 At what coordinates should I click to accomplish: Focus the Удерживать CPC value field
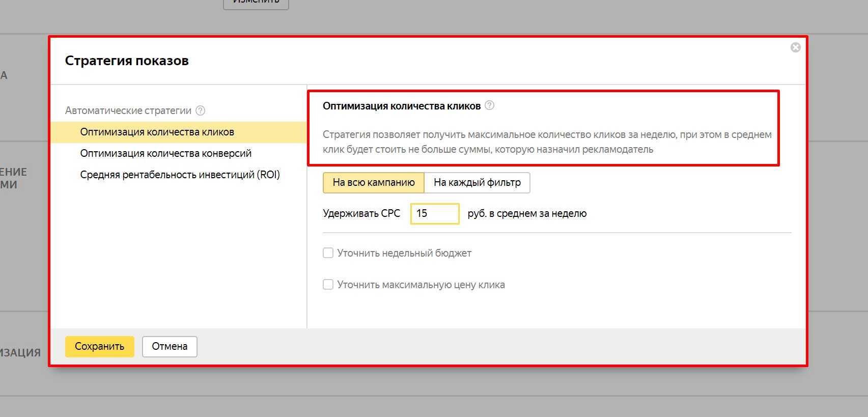(x=435, y=213)
